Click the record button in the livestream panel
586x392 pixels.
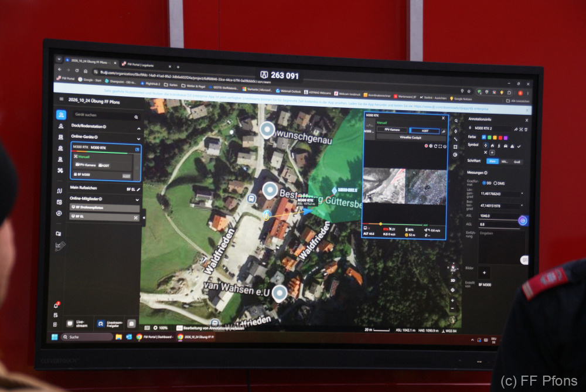(426, 146)
